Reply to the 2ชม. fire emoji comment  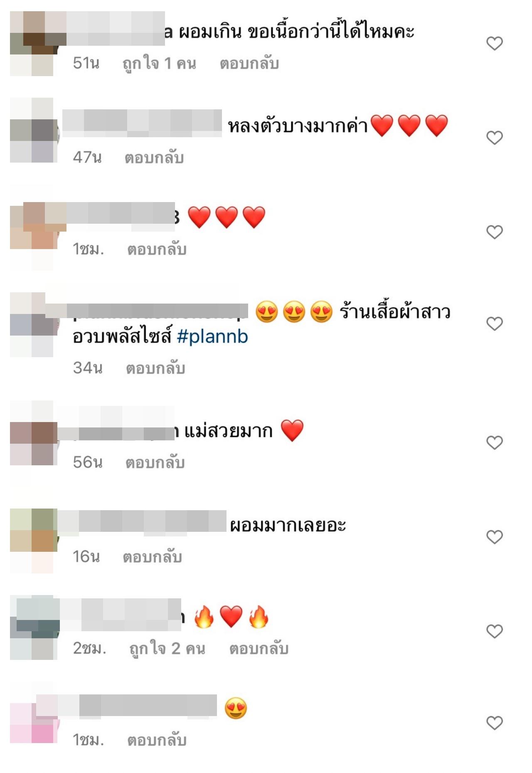259,649
